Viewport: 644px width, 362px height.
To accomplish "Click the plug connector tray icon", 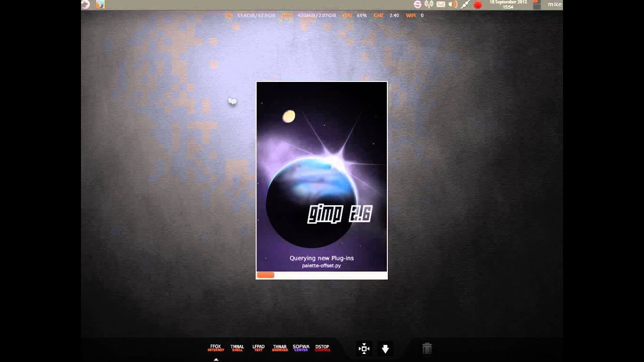I will click(x=465, y=5).
